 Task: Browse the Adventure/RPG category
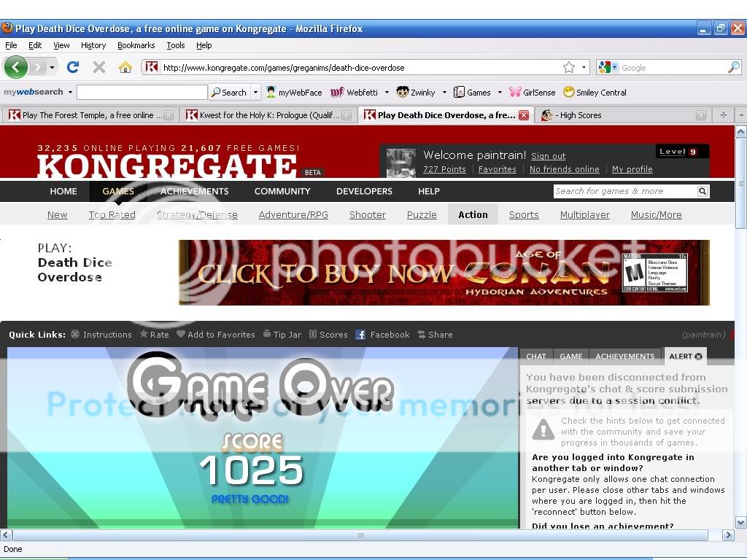point(293,215)
